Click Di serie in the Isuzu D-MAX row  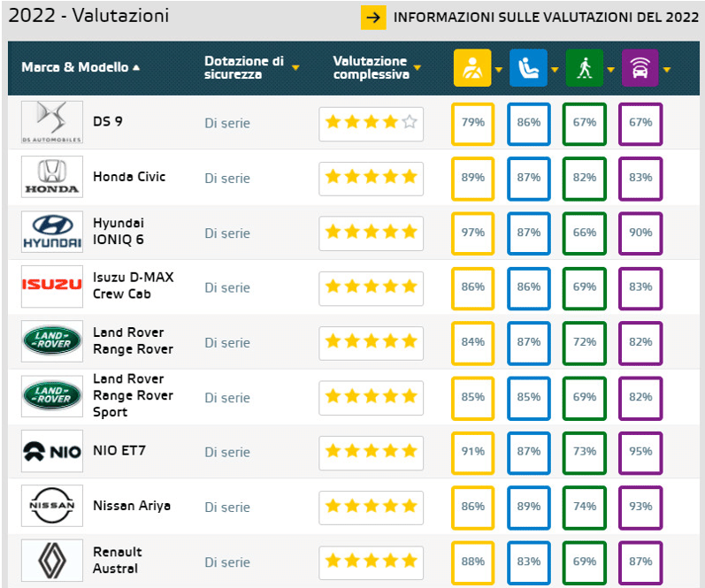[x=227, y=287]
